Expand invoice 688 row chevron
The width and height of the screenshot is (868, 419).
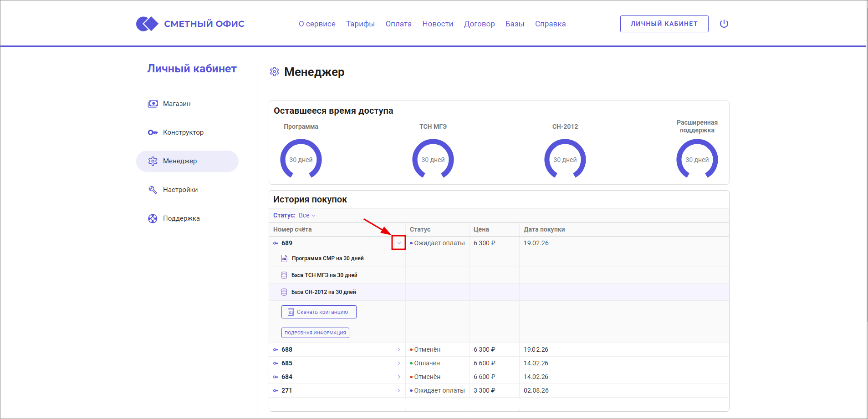[x=399, y=350]
